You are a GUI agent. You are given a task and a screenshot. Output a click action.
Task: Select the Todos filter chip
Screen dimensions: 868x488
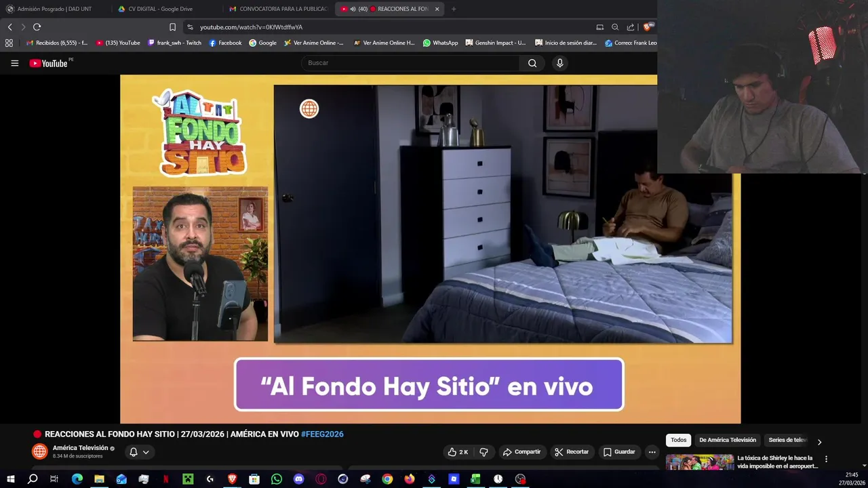point(679,440)
